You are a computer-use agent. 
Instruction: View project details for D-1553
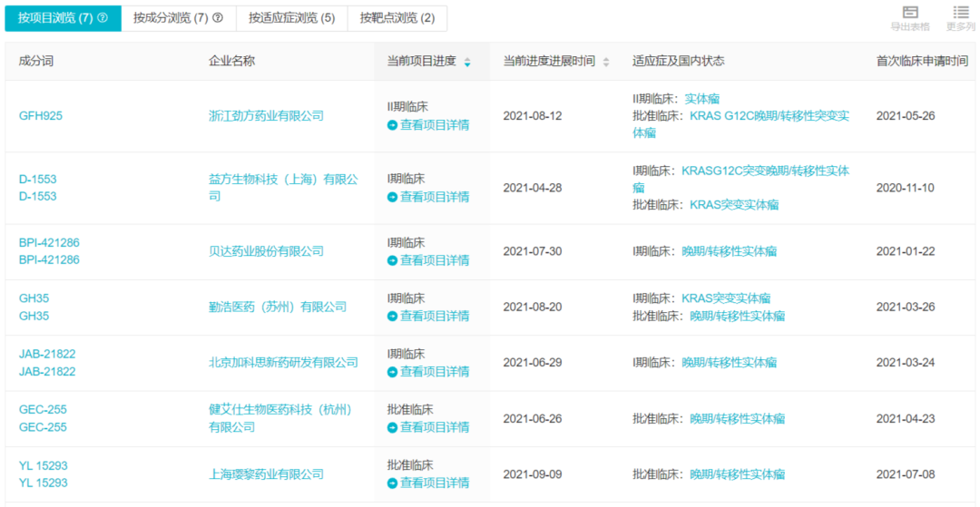(x=434, y=197)
